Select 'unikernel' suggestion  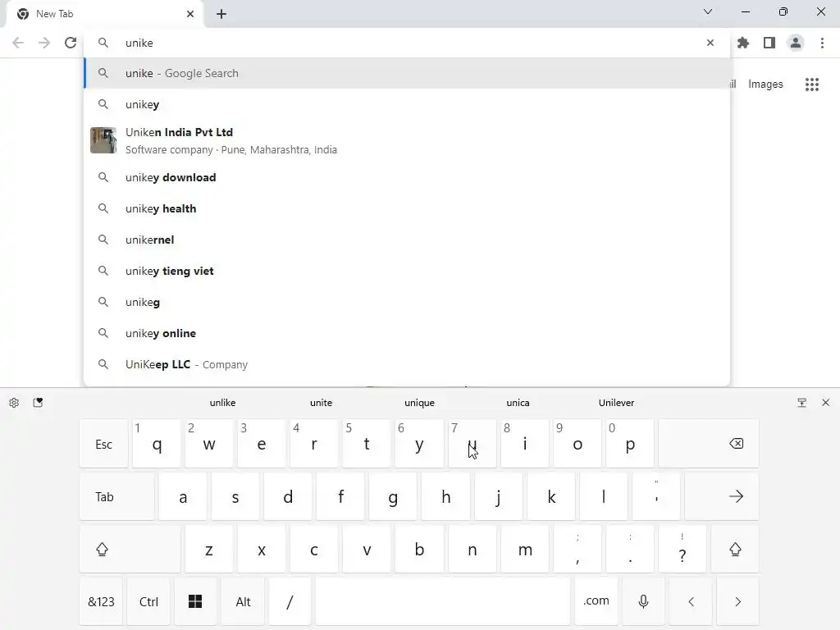click(407, 240)
